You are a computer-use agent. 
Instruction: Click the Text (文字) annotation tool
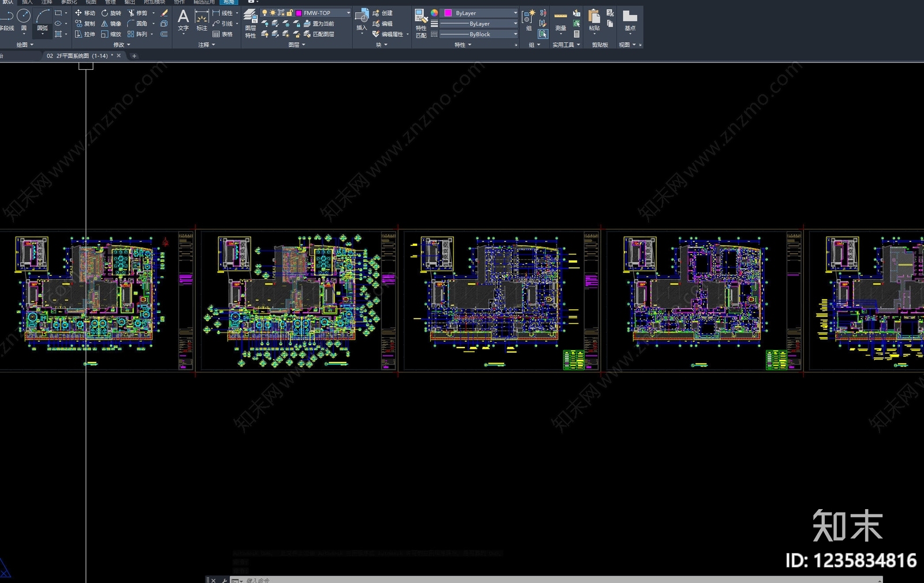pyautogui.click(x=183, y=20)
